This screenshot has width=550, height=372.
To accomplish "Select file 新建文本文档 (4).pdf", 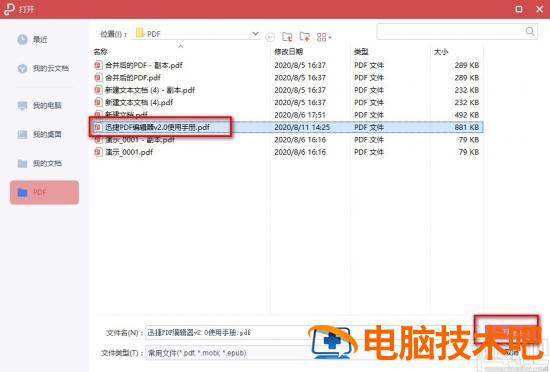I will 134,102.
